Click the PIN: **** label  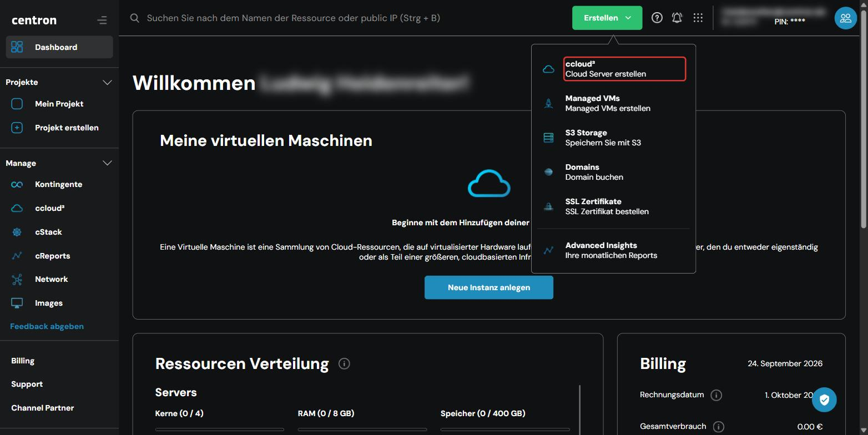point(790,22)
